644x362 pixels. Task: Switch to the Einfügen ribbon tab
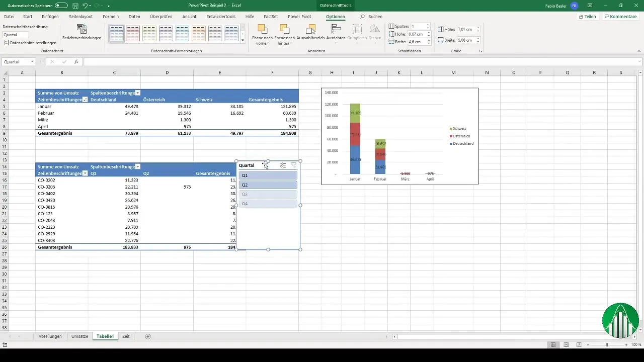[50, 17]
